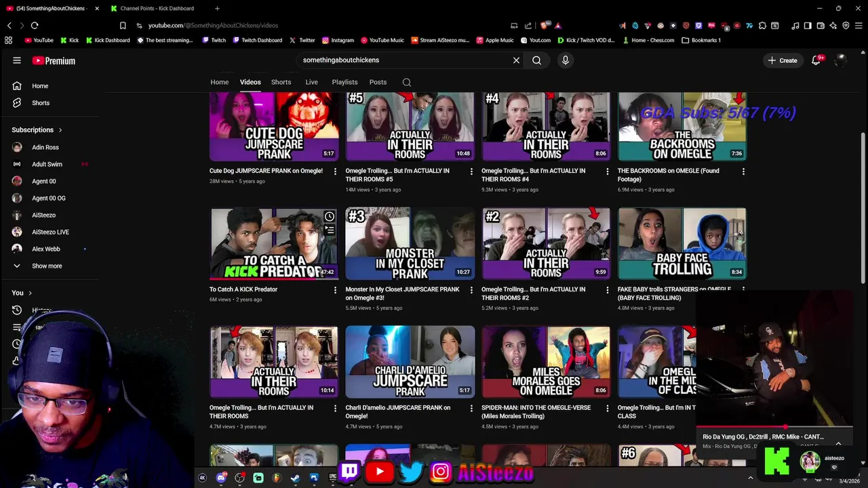Open the account avatar menu
Screen dimensions: 868x488
coord(841,60)
